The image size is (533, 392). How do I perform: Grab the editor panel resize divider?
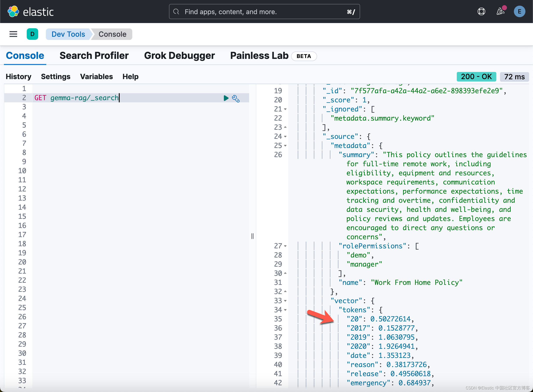coord(252,236)
